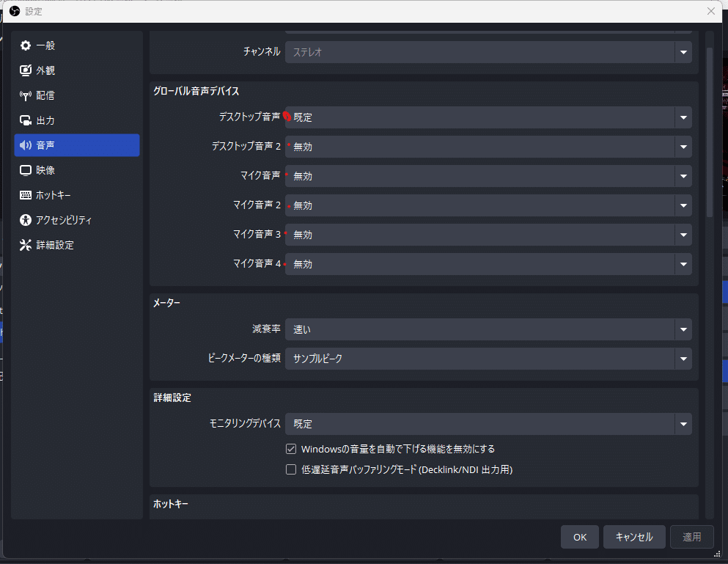
Task: Click the 詳細設定 tools icon
Action: click(26, 245)
